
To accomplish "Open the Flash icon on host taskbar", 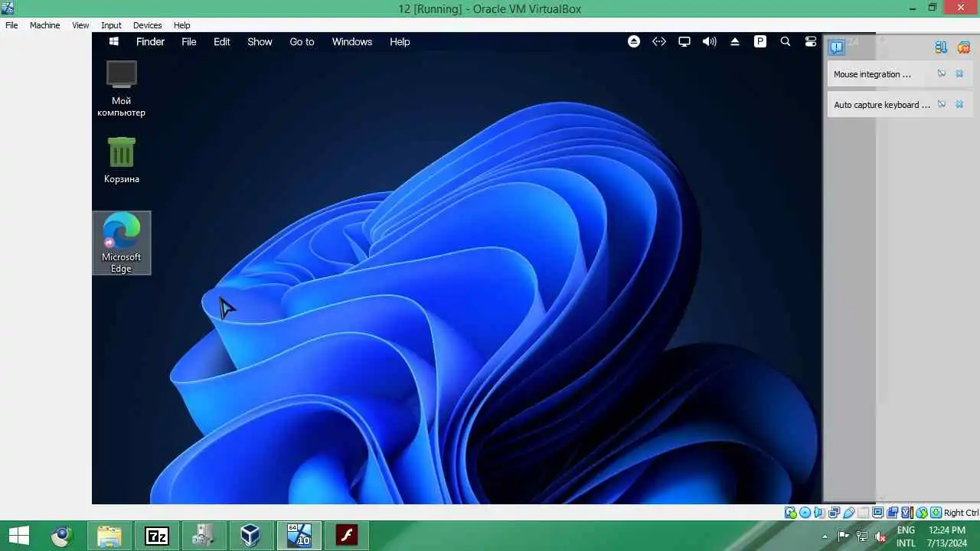I will 346,536.
